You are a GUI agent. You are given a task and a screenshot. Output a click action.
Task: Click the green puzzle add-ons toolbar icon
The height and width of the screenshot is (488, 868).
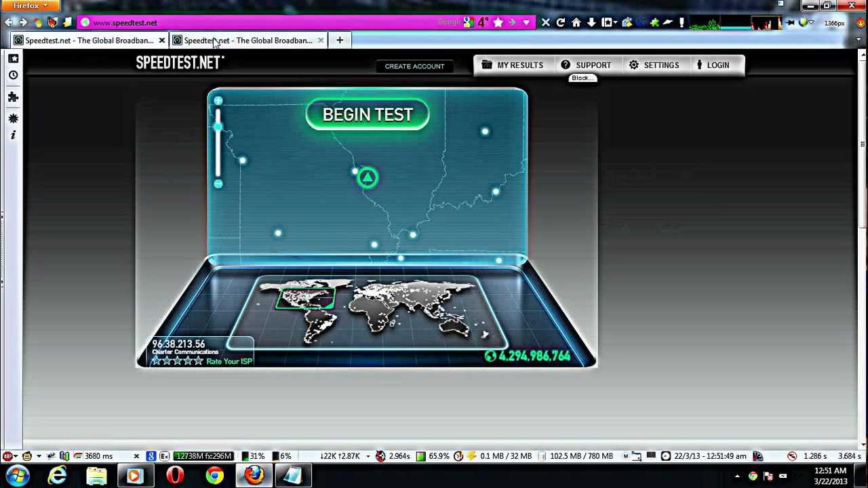(x=654, y=22)
